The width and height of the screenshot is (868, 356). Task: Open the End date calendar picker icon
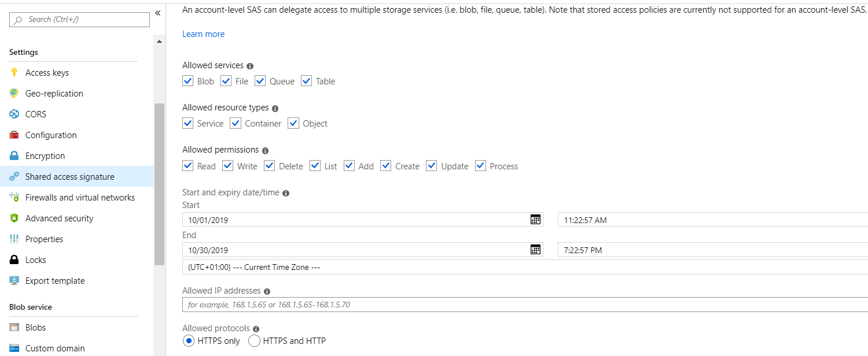tap(535, 250)
